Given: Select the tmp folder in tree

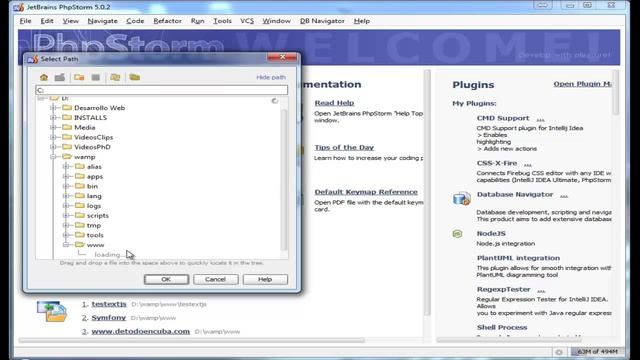Looking at the screenshot, I should pos(93,225).
